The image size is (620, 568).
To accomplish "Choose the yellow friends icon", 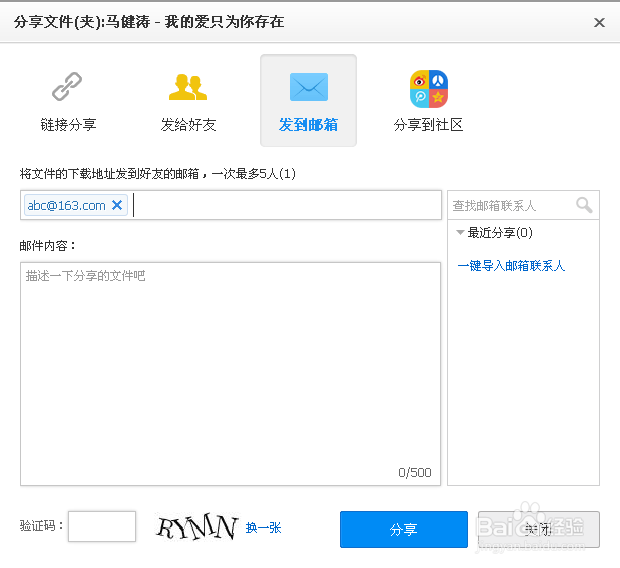I will pos(188,87).
